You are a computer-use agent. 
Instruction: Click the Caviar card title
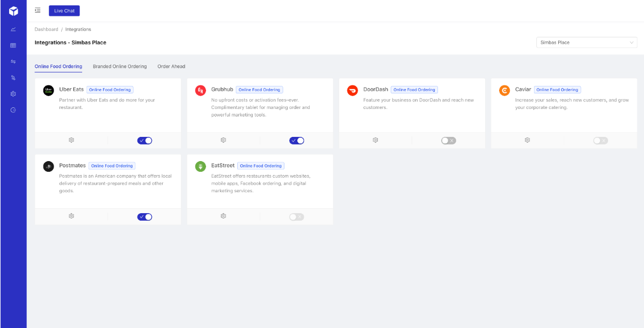523,90
